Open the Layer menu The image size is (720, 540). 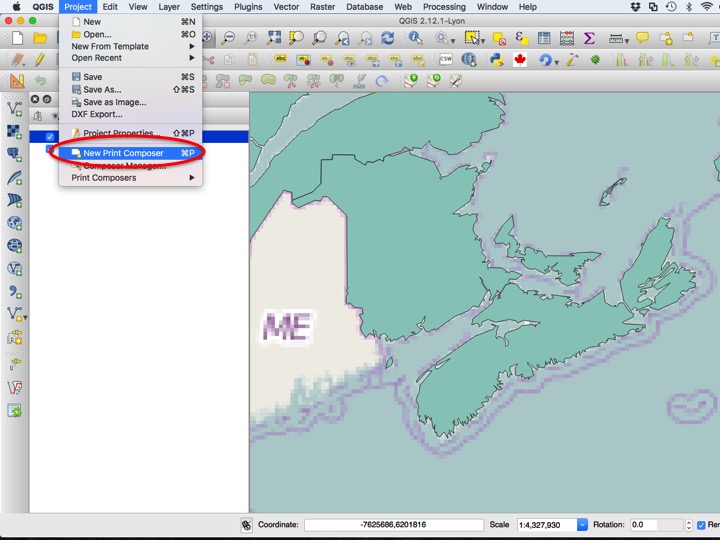pyautogui.click(x=169, y=7)
